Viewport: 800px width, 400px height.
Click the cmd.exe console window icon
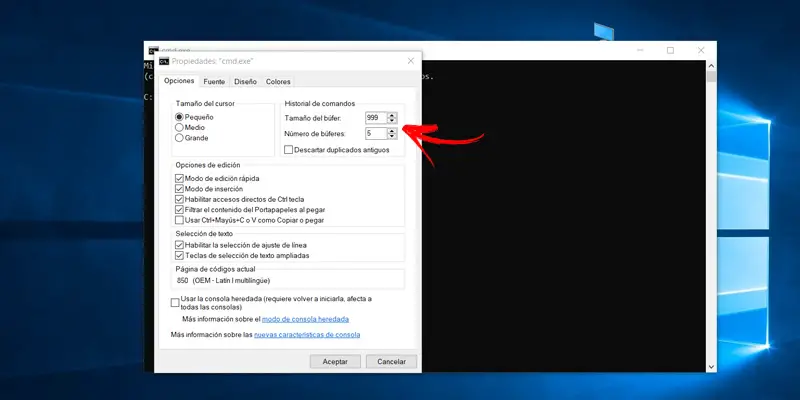point(153,51)
